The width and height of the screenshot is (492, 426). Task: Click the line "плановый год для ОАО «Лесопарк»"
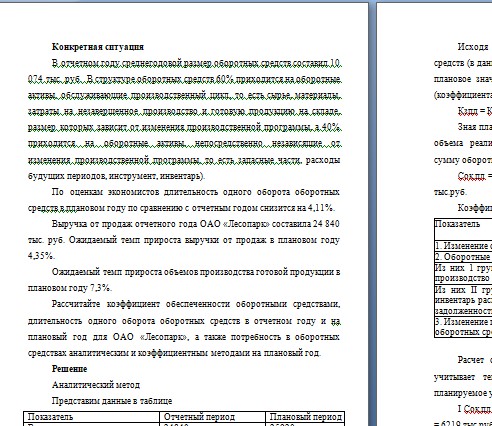pos(184,337)
